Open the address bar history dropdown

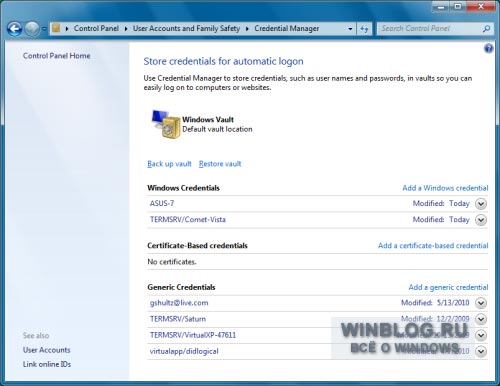[x=350, y=29]
